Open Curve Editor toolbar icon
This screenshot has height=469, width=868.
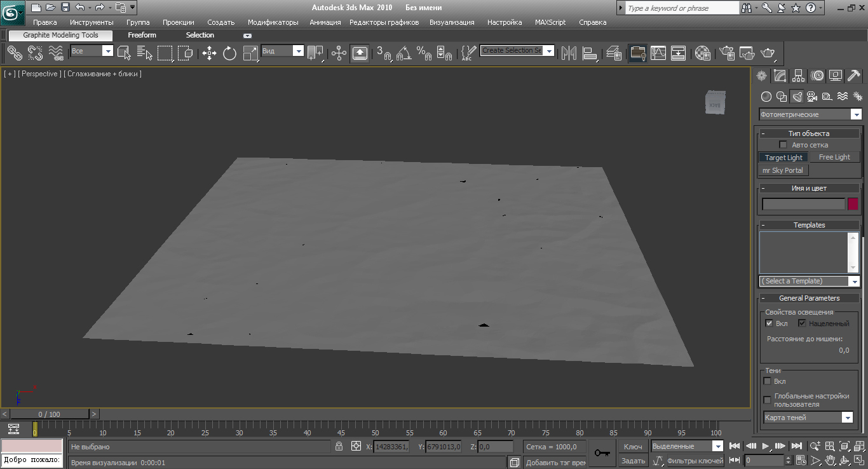tap(658, 53)
